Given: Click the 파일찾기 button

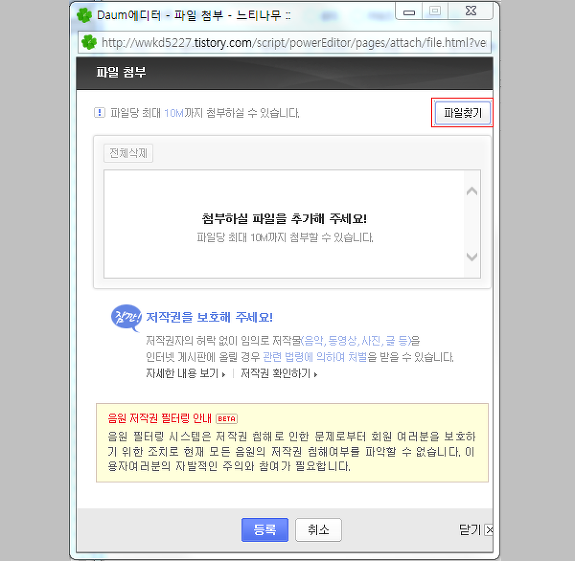Looking at the screenshot, I should click(462, 113).
